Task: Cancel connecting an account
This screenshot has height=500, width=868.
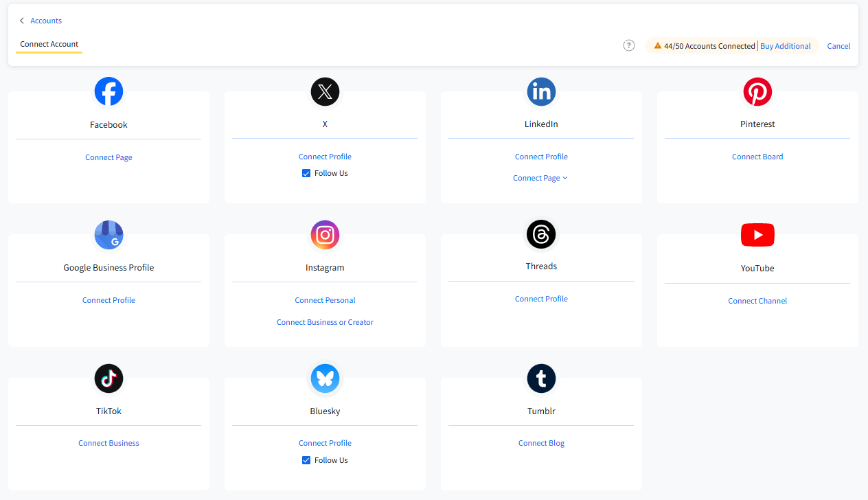Action: 838,46
